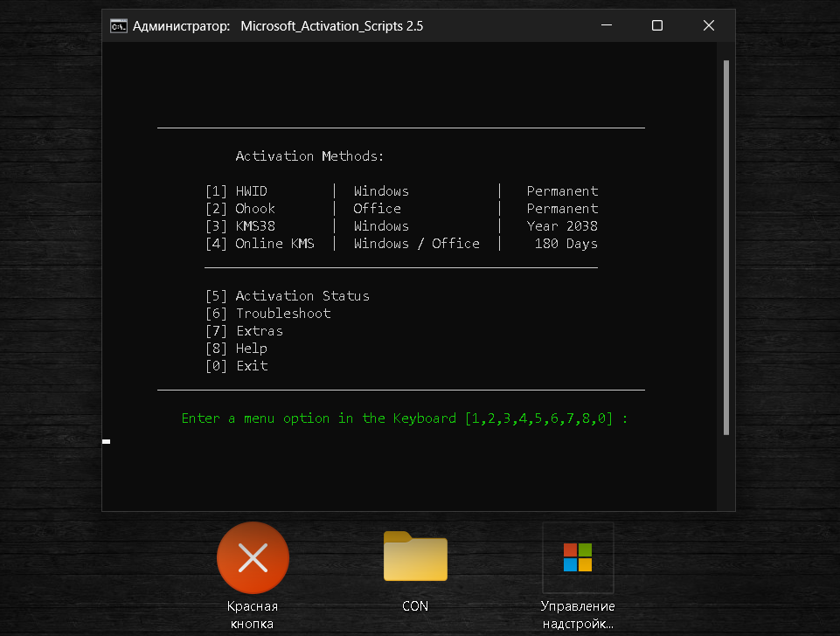Viewport: 840px width, 636px height.
Task: Maximize the Microsoft_Activation_Scripts window
Action: click(x=657, y=25)
